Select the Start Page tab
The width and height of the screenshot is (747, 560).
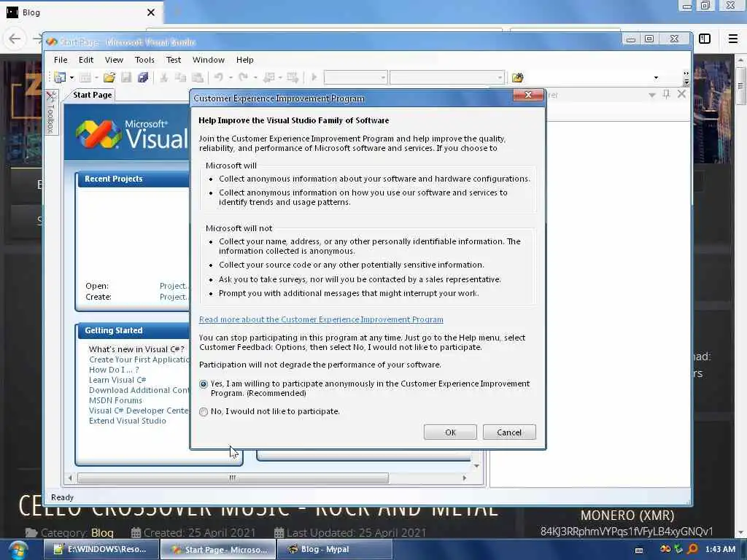pos(93,95)
